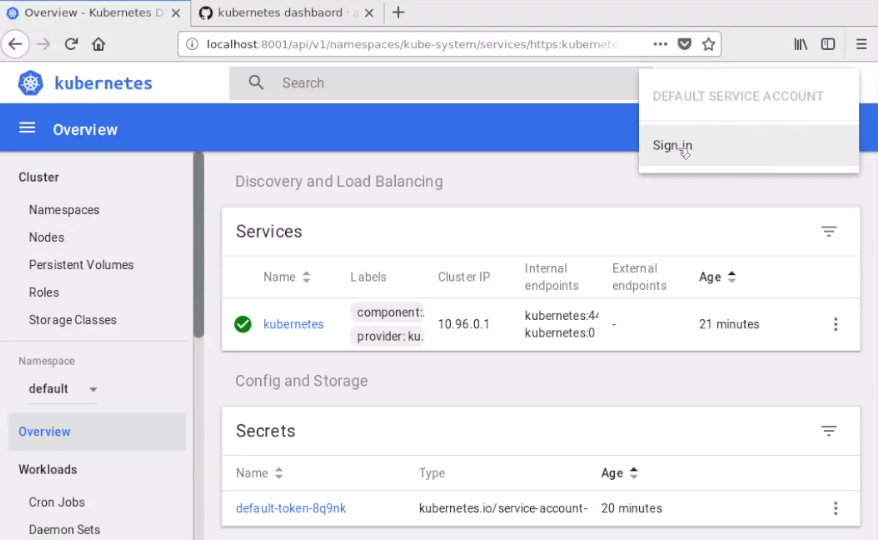This screenshot has width=878, height=540.
Task: Click the Cluster IP column header
Action: 464,277
